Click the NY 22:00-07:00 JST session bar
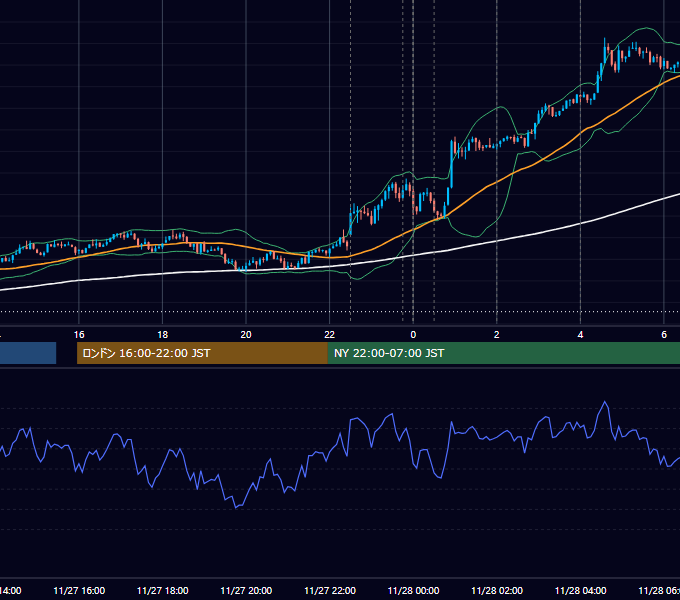 coord(503,353)
